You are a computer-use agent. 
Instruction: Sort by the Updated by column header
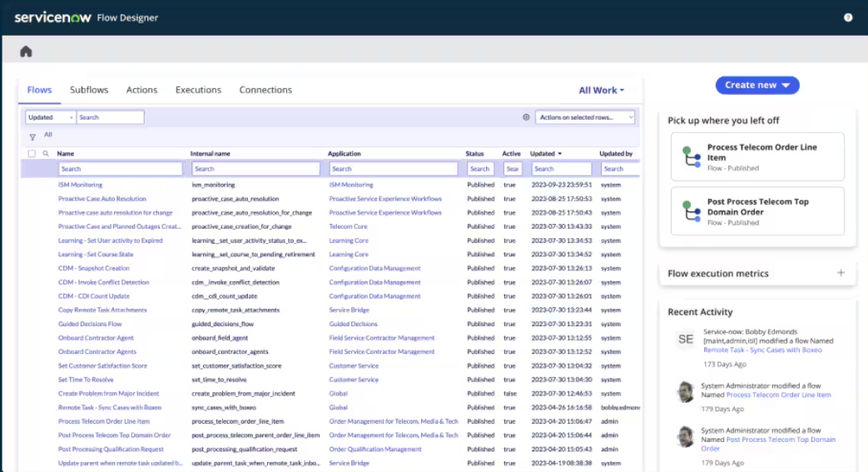(x=616, y=153)
